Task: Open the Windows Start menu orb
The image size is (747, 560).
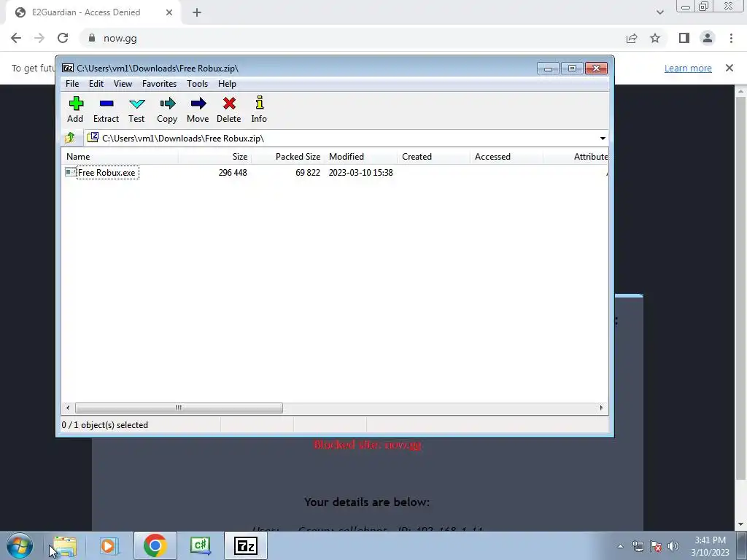Action: [20, 545]
